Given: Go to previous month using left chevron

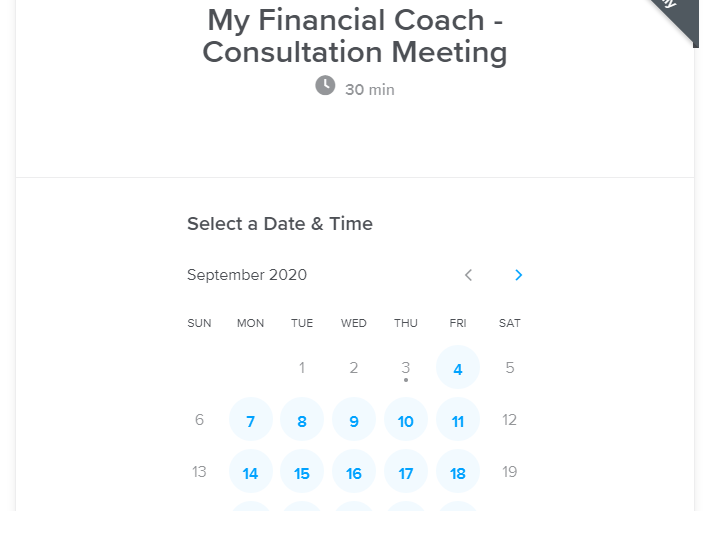Looking at the screenshot, I should [467, 275].
